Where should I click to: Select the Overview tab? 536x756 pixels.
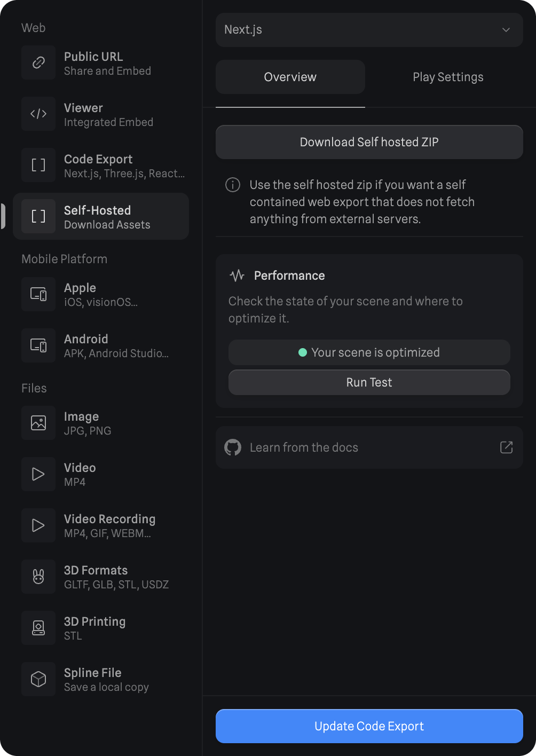tap(290, 77)
